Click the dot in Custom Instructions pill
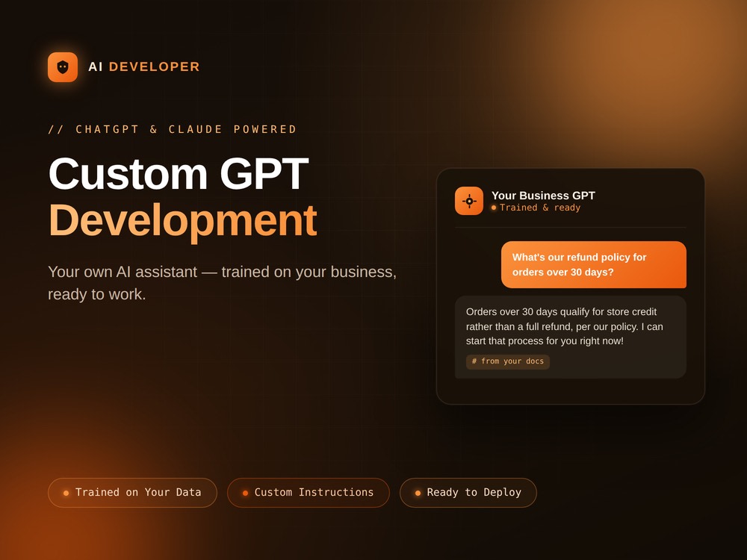Viewport: 747px width, 560px height. [x=245, y=493]
